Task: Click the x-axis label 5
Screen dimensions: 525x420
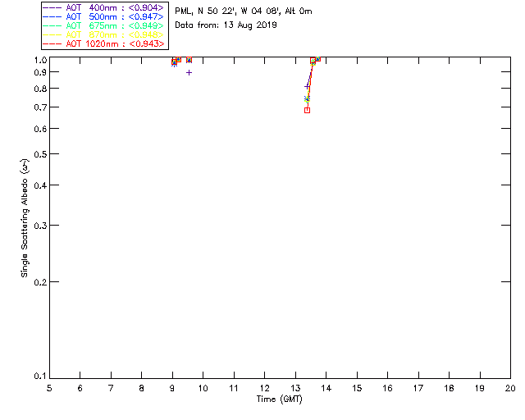Action: (x=49, y=389)
